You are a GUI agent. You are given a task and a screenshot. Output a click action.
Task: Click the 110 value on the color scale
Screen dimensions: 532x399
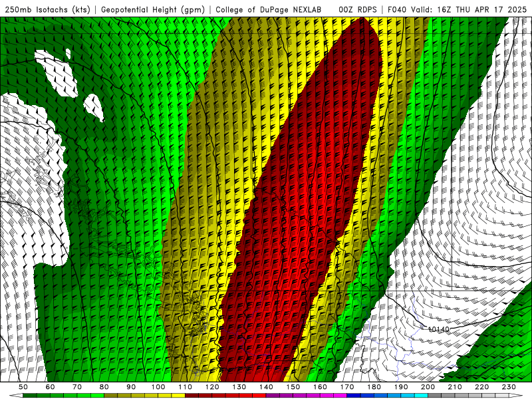[x=186, y=387]
